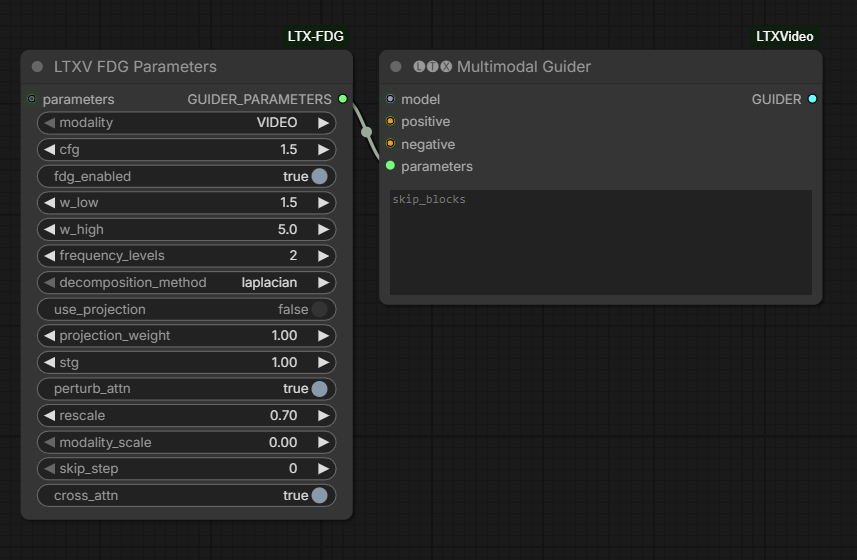
Task: Decrease projection_weight value
Action: pos(50,335)
